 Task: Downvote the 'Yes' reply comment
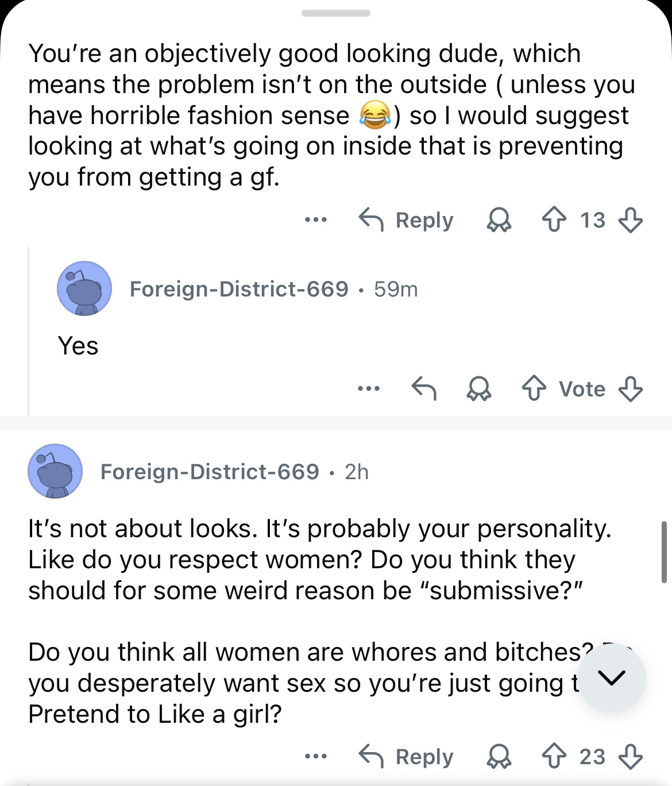630,389
